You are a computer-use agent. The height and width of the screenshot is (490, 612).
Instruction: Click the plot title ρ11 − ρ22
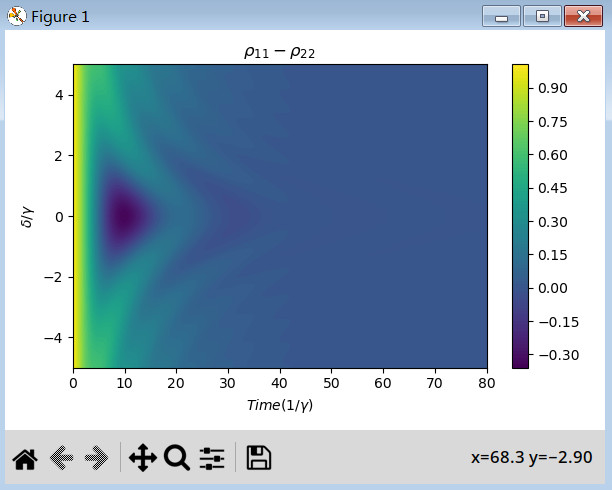(x=280, y=51)
